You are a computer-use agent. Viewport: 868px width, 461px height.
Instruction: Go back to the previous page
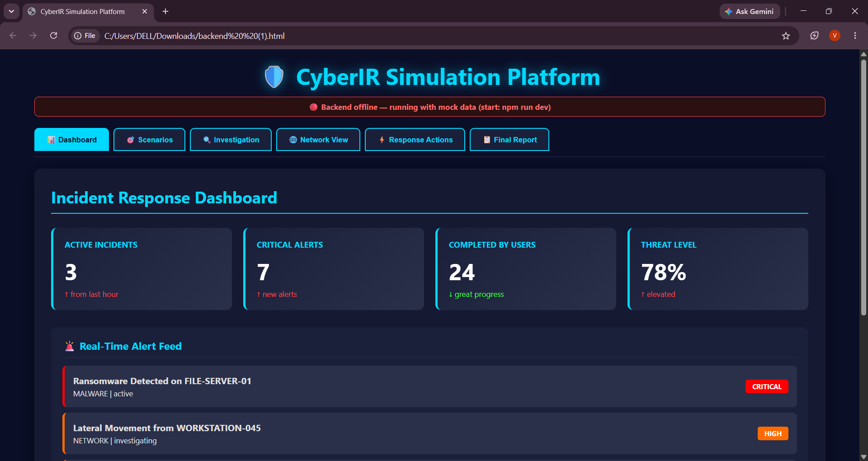(13, 36)
